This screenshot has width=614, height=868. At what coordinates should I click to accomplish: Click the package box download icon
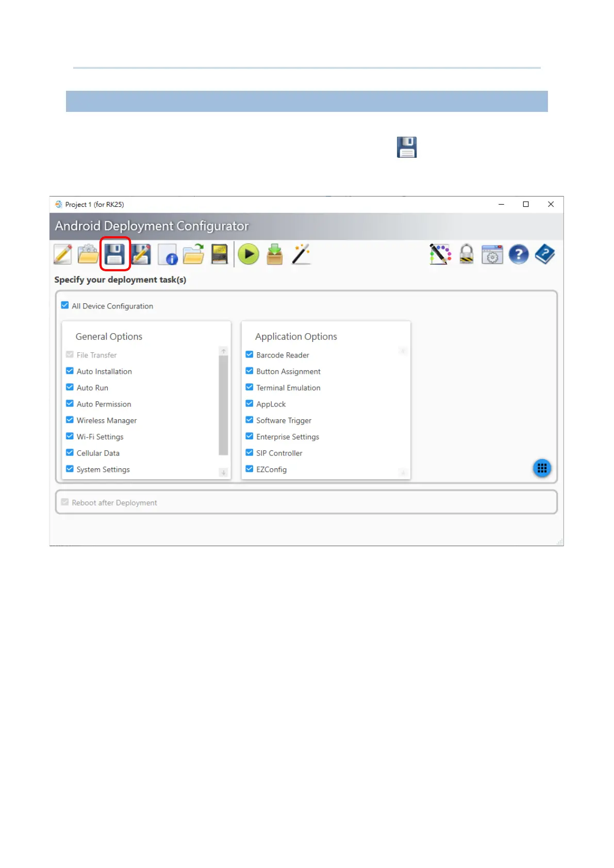pyautogui.click(x=275, y=254)
